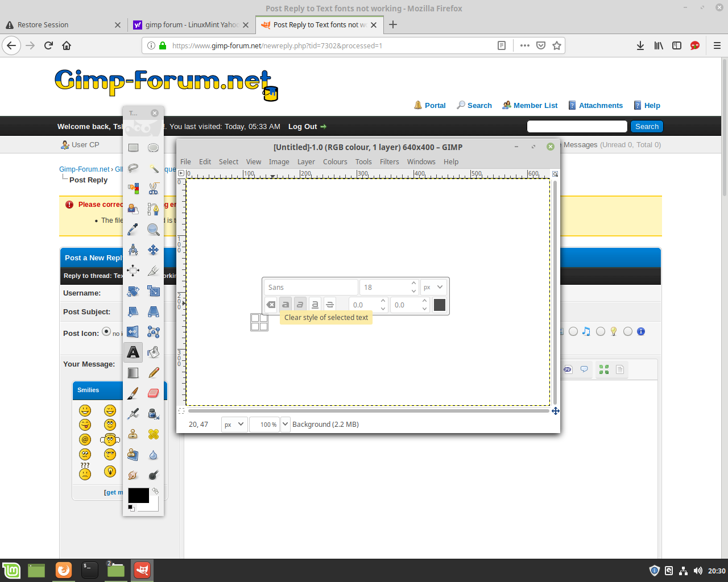Select the Text tool in toolbox
The height and width of the screenshot is (582, 728).
click(x=133, y=352)
